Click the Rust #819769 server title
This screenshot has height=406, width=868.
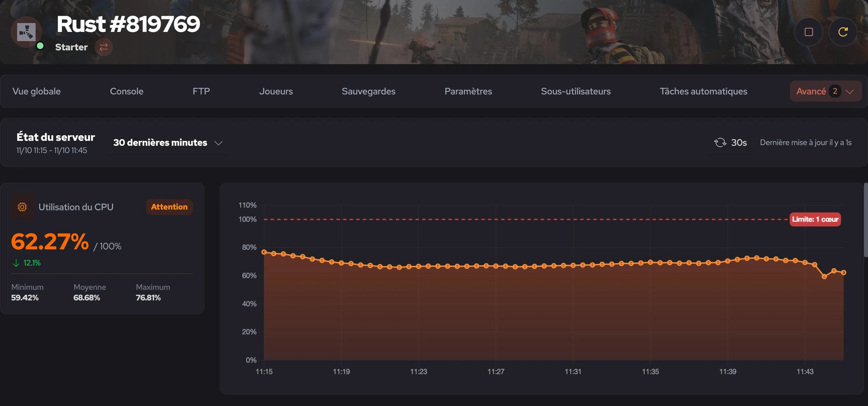[x=128, y=24]
